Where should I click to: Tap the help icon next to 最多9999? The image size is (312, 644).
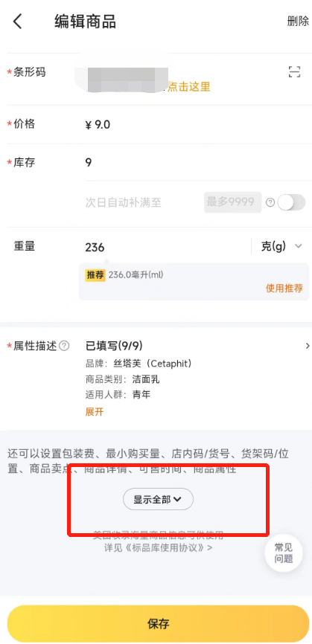coord(270,202)
